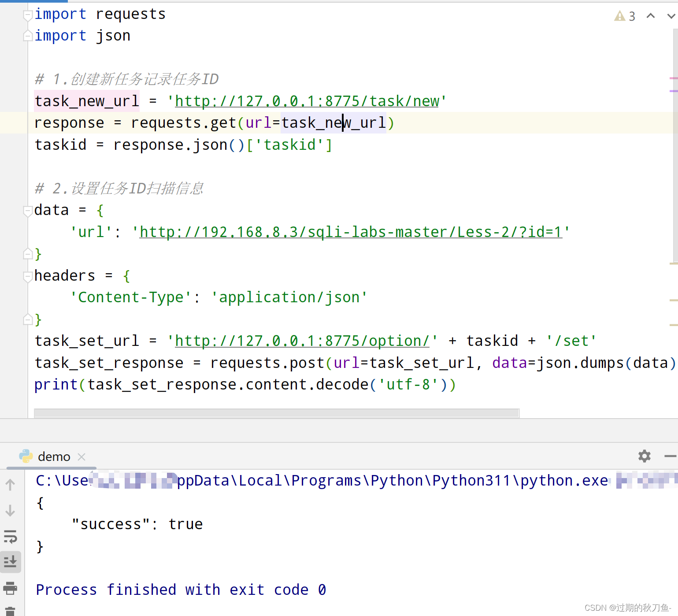This screenshot has width=678, height=616.
Task: Click the purple stripe marker on scrollbar
Action: 674,91
